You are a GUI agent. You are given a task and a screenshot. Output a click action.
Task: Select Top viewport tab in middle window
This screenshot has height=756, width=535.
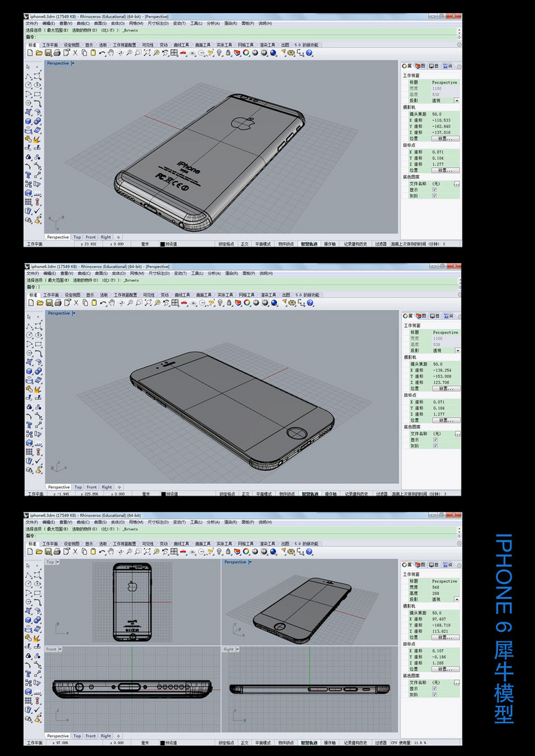pyautogui.click(x=78, y=487)
